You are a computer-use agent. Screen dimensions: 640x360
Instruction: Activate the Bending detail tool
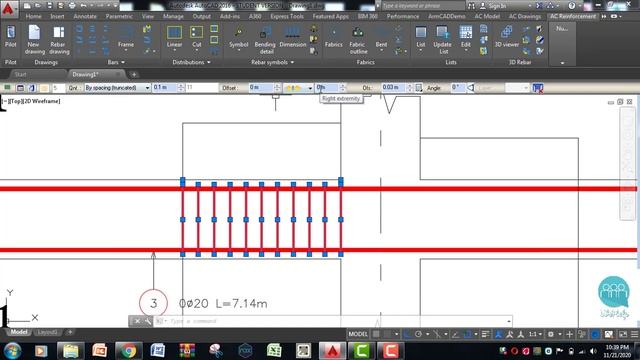[265, 40]
